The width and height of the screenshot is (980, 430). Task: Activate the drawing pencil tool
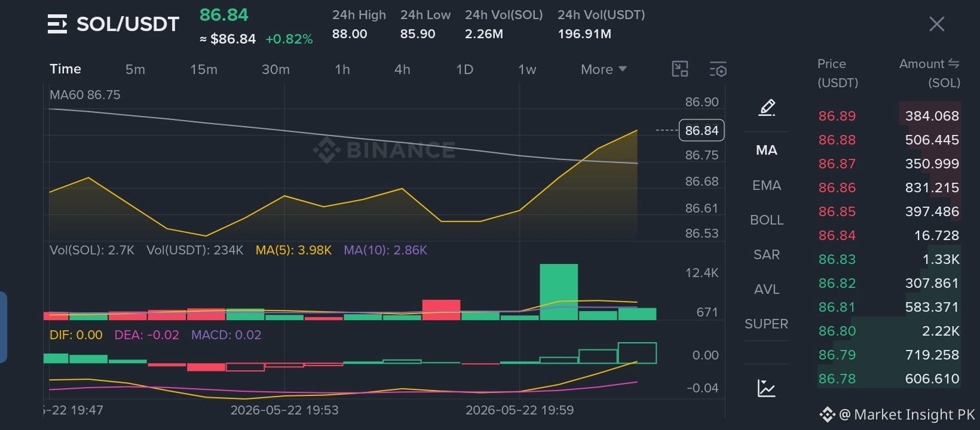point(767,107)
